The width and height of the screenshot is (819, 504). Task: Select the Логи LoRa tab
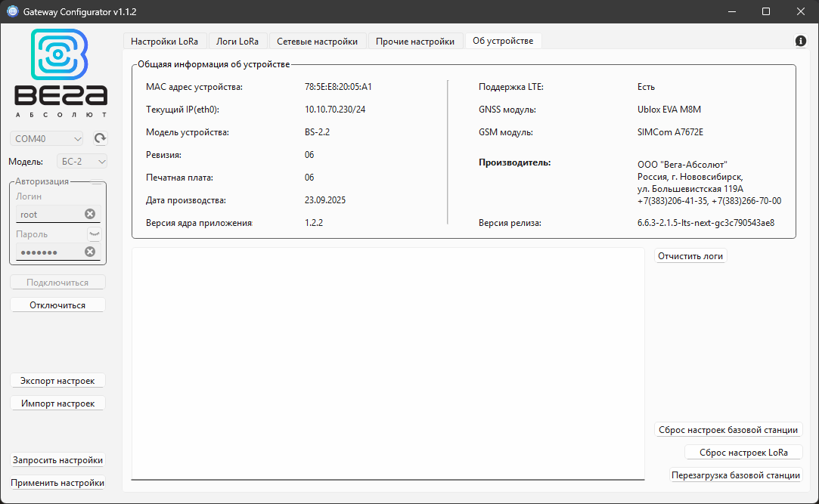(x=237, y=41)
